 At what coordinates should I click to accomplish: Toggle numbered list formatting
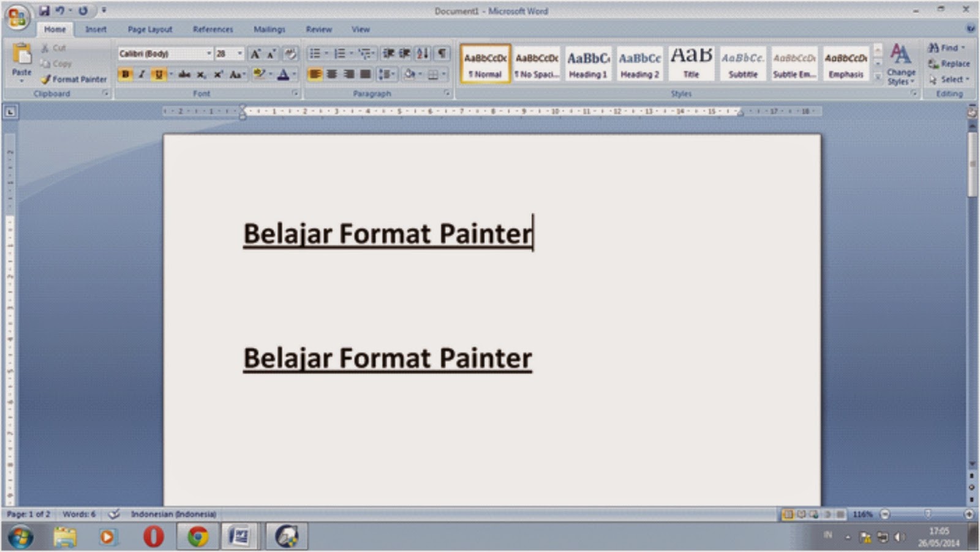click(x=341, y=53)
